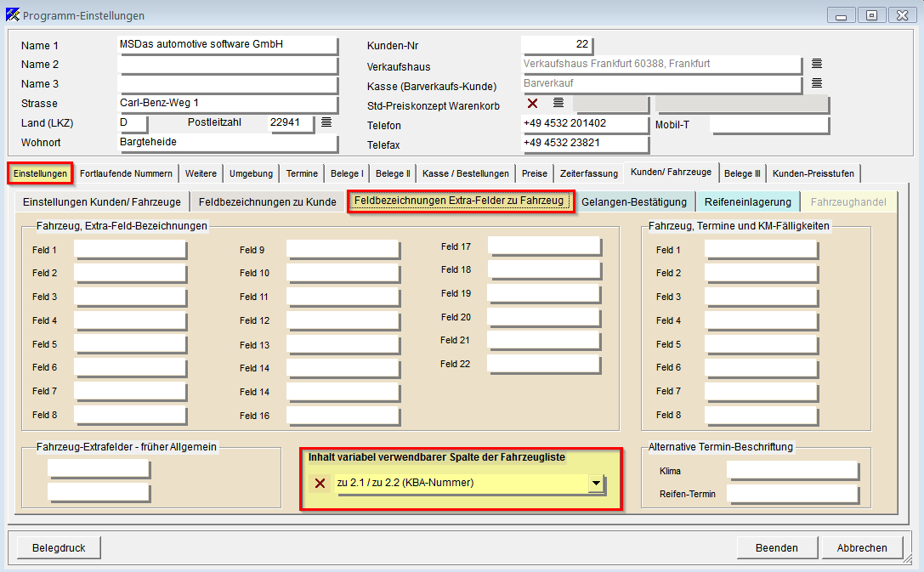Select Feldbezeichnungen zu Kunde sub-tab
The height and width of the screenshot is (572, 924).
(x=268, y=202)
